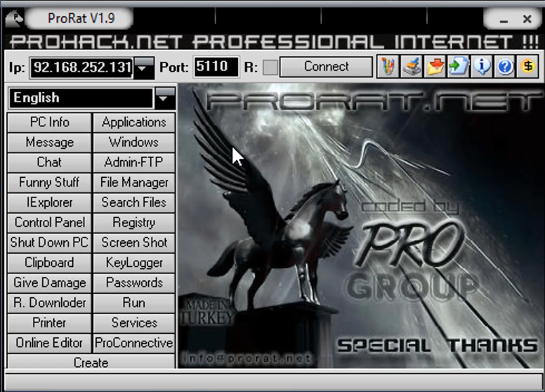Click the Funny Stuff button
The height and width of the screenshot is (392, 545).
[x=49, y=183]
